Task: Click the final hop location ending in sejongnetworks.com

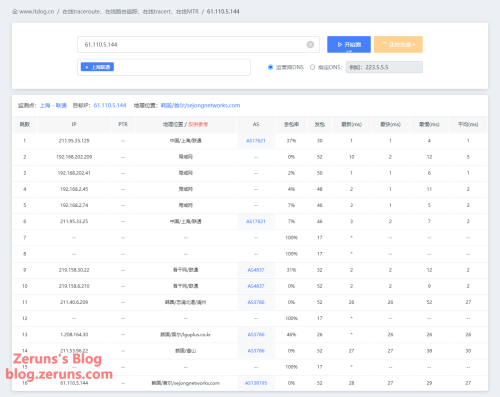Action: click(x=185, y=383)
